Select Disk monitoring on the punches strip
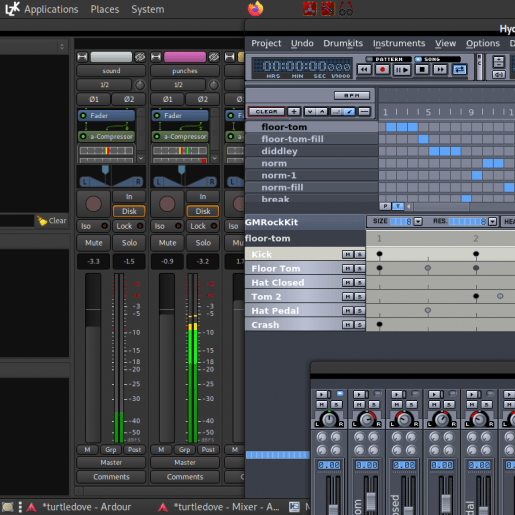This screenshot has width=515, height=515. [x=203, y=211]
